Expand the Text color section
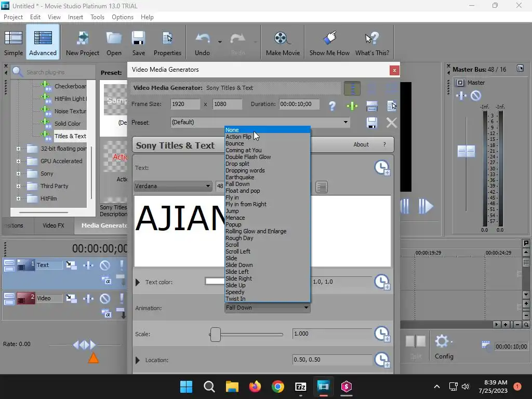The width and height of the screenshot is (532, 399). (137, 282)
